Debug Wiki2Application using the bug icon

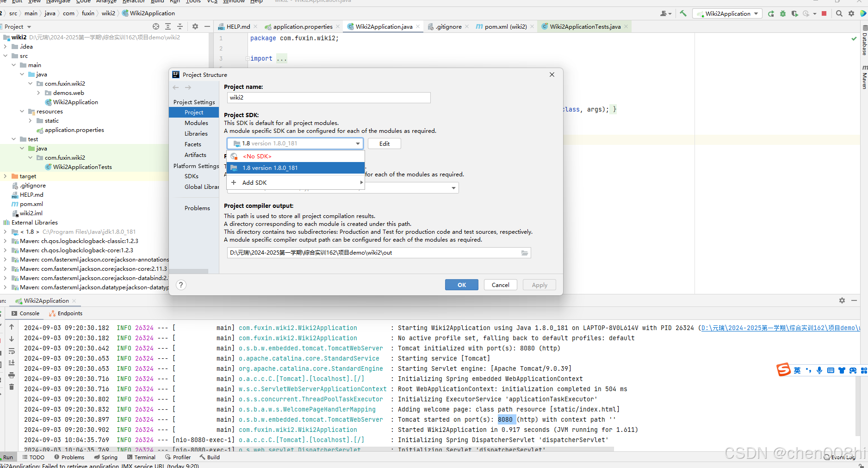[x=782, y=13]
